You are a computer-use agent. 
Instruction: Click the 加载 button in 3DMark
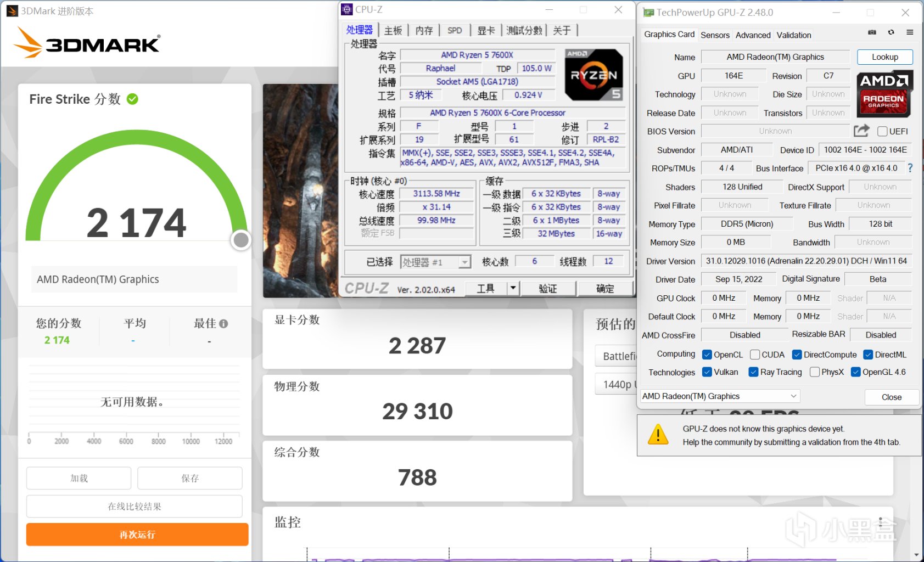pos(79,478)
